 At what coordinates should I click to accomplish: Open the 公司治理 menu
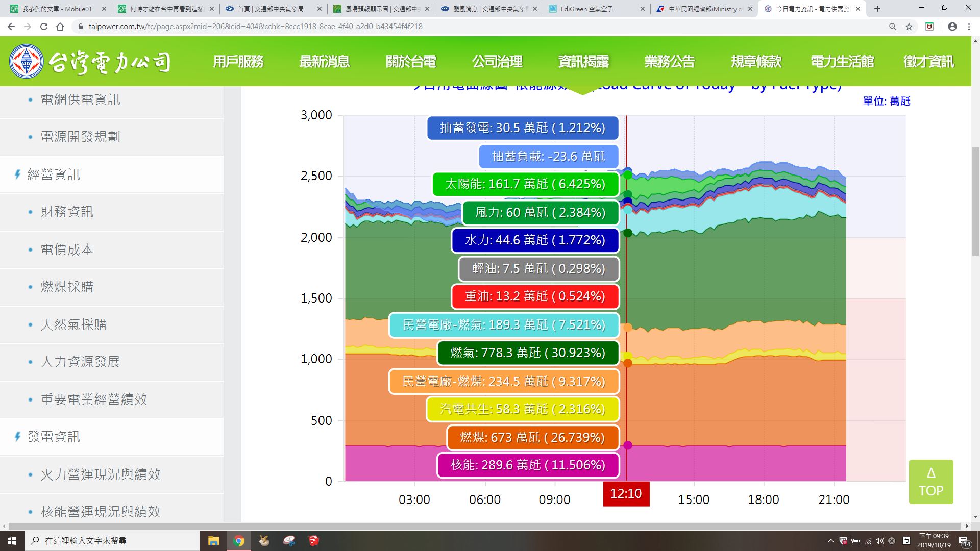[497, 62]
